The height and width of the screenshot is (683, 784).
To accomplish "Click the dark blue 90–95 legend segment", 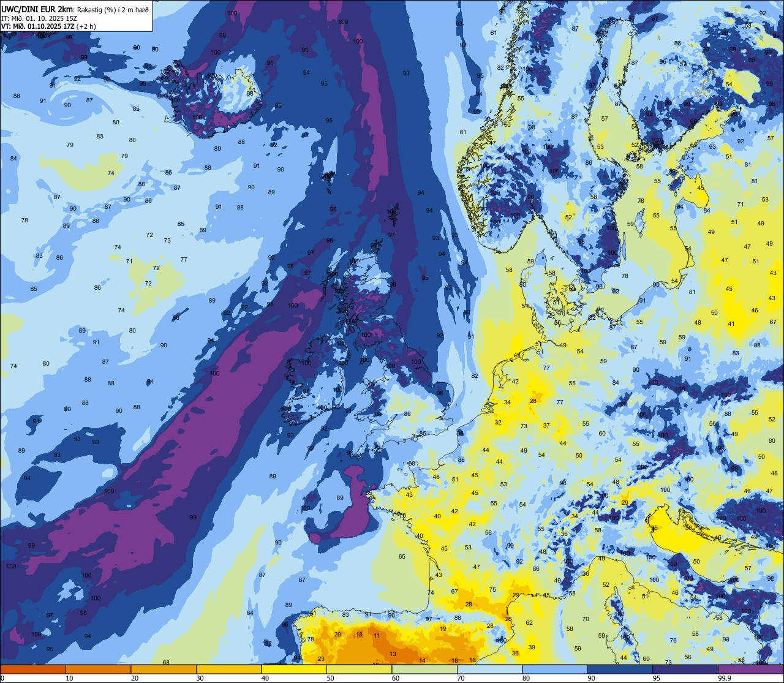I will point(620,669).
